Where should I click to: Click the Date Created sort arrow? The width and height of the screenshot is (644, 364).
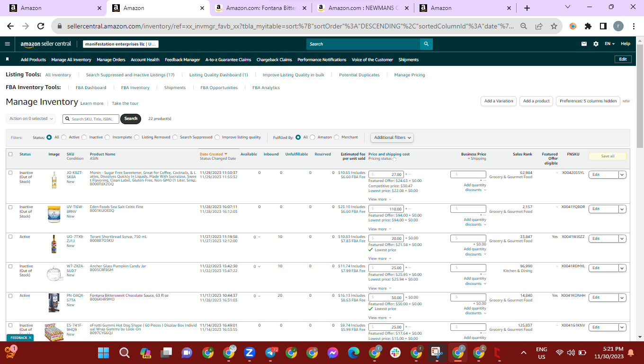pyautogui.click(x=226, y=154)
